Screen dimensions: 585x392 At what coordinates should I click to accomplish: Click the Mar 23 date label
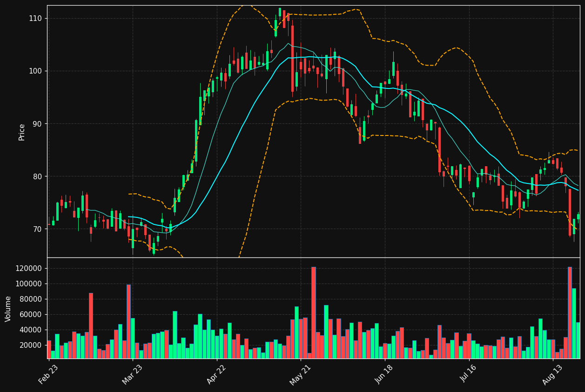click(133, 374)
